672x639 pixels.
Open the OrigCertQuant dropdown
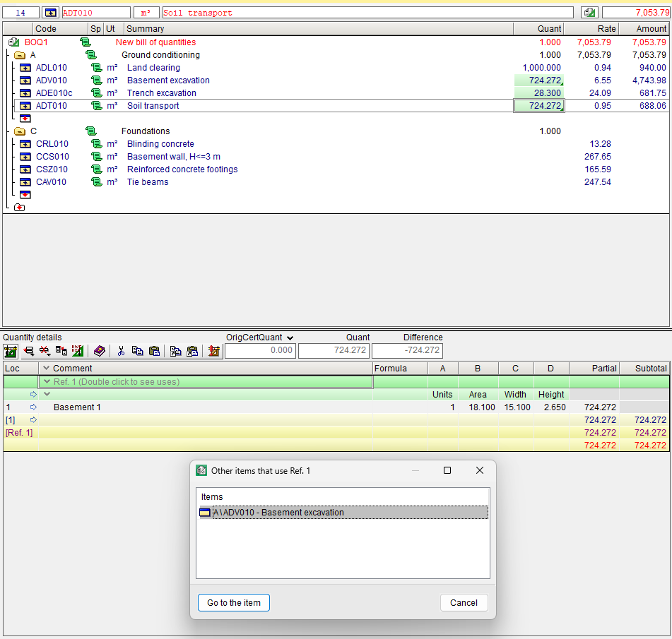click(290, 338)
